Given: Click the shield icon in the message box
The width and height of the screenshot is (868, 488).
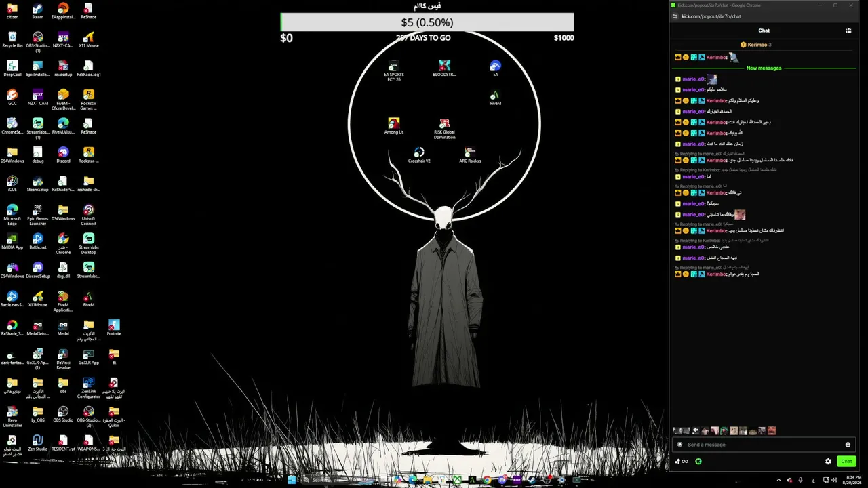Looking at the screenshot, I should [680, 445].
